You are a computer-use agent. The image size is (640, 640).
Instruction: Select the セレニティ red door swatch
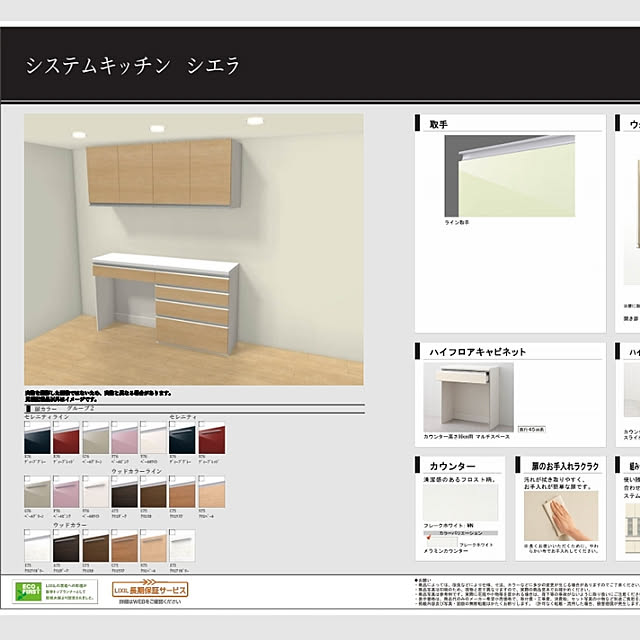click(211, 438)
